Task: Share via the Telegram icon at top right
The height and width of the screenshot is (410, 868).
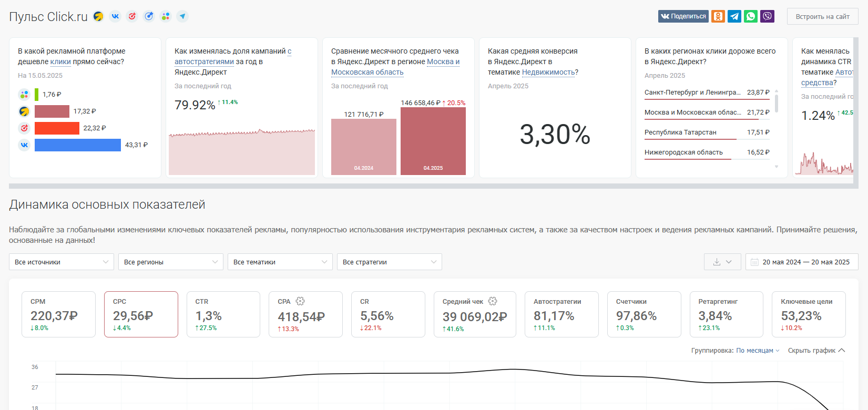Action: 734,16
